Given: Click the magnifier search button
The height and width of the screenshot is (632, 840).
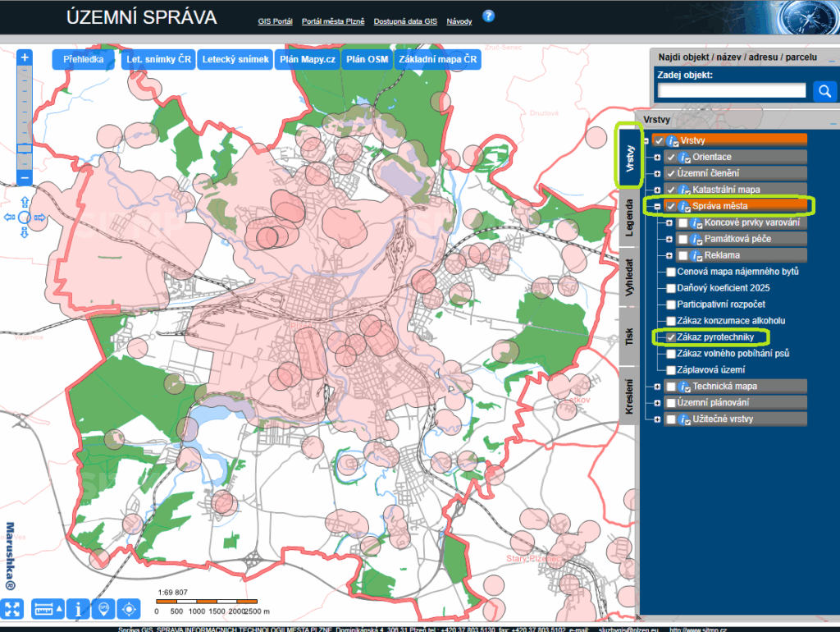Looking at the screenshot, I should point(824,91).
